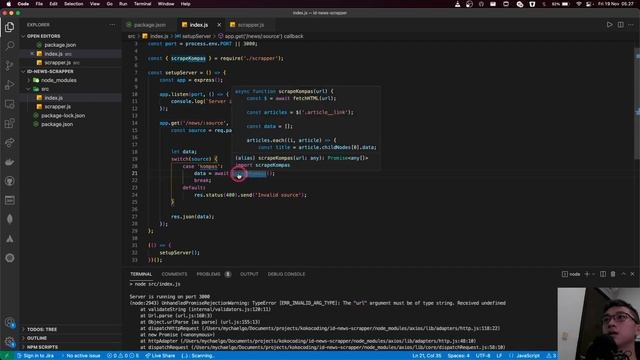Add a new terminal with plus icon
This screenshot has width=640, height=360.
tap(587, 274)
